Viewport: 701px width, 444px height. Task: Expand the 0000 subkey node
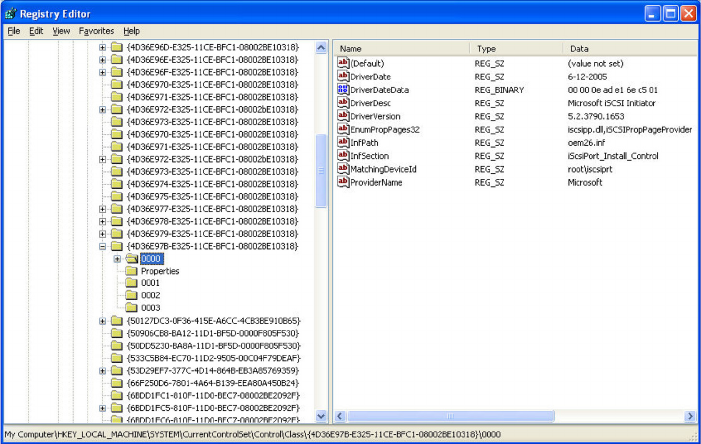[x=117, y=259]
